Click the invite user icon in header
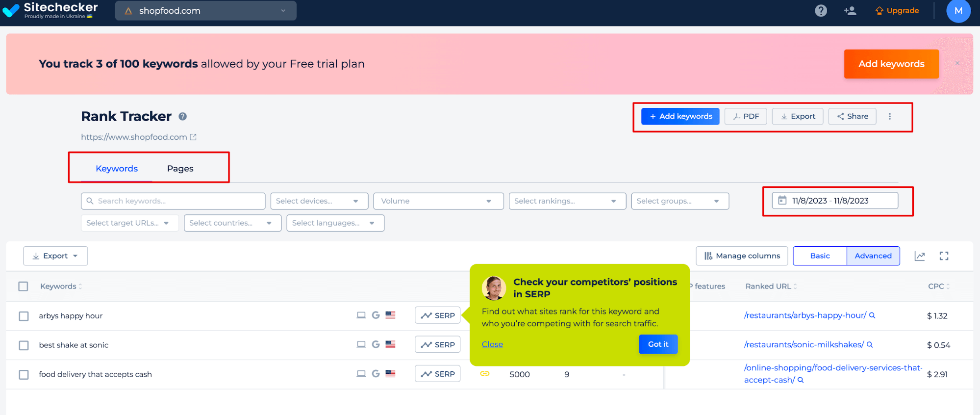 (850, 11)
